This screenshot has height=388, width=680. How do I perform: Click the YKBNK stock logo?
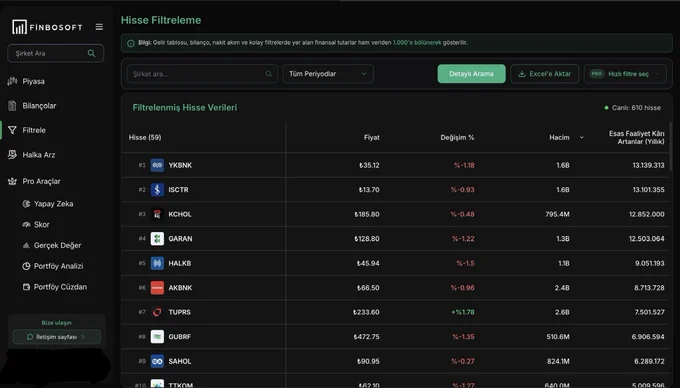[x=157, y=165]
